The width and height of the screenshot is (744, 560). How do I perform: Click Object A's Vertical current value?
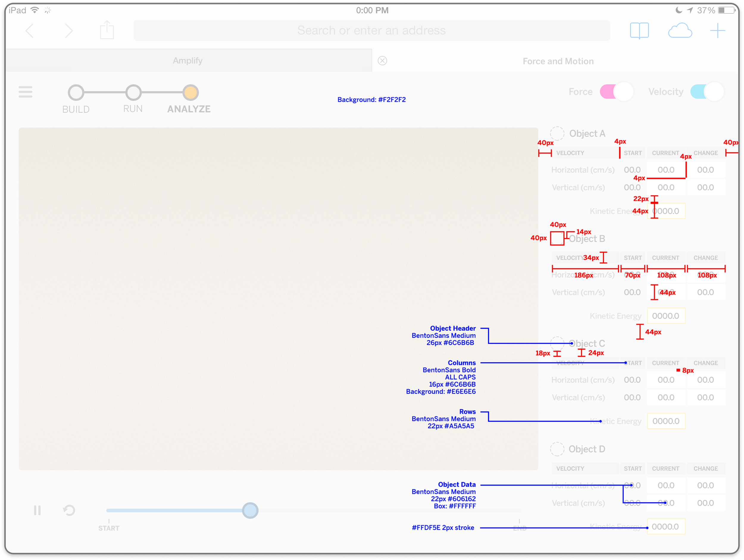(666, 187)
